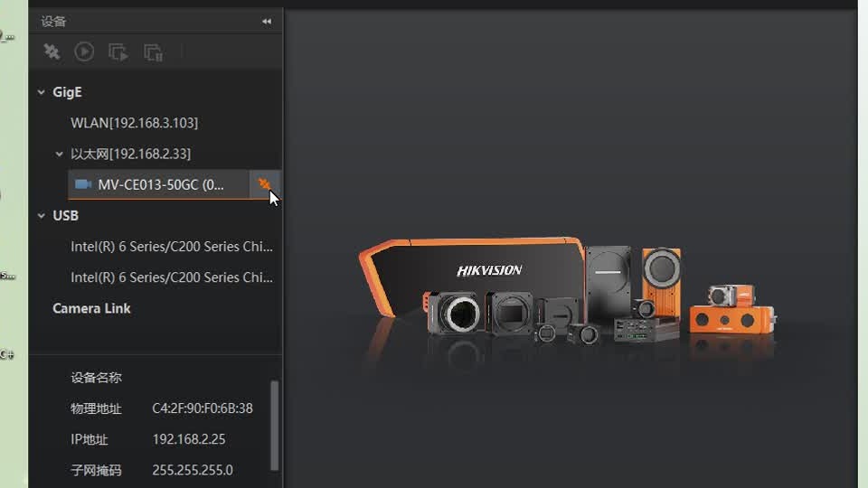Select the first Intel(R) 6 Series USB controller
This screenshot has height=488, width=868.
point(171,247)
